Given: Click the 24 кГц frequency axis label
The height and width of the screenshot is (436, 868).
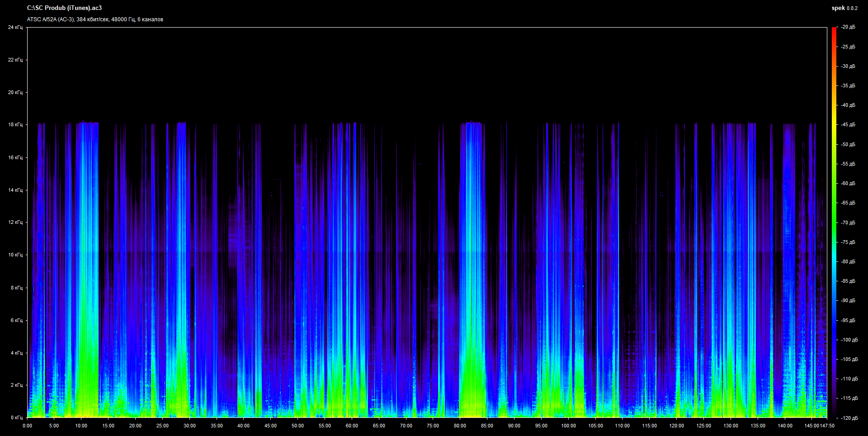Looking at the screenshot, I should 15,28.
